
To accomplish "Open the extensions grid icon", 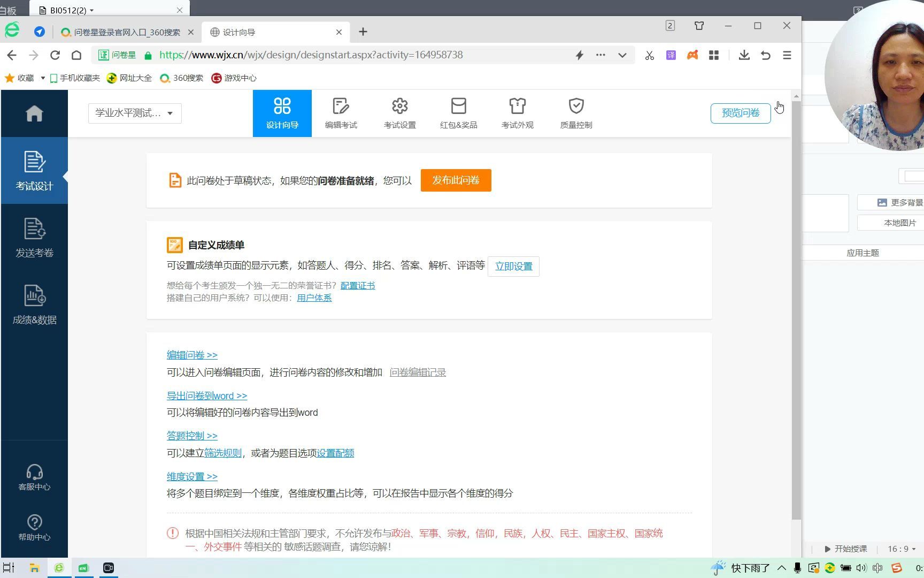I will (x=714, y=55).
